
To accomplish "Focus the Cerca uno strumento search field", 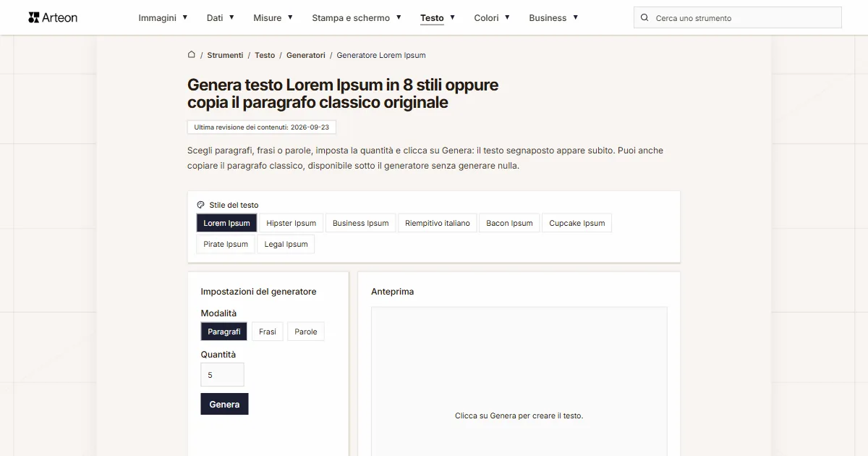I will pyautogui.click(x=738, y=17).
